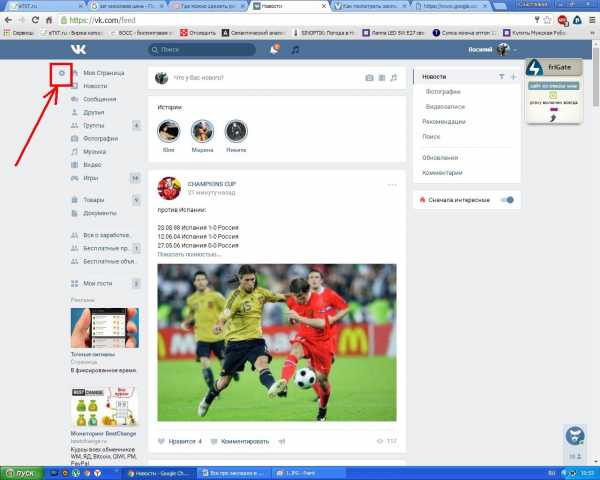The height and width of the screenshot is (480, 600).
Task: Open the phone ad image in the sidebar
Action: 104,328
